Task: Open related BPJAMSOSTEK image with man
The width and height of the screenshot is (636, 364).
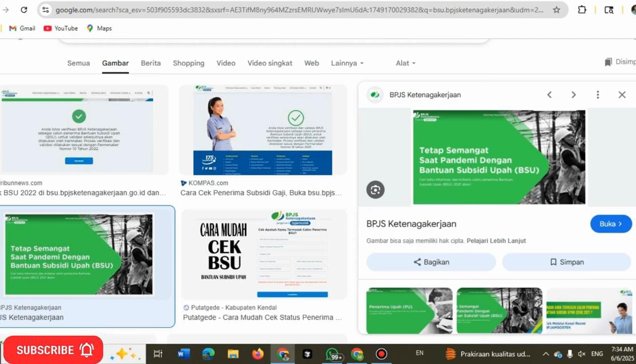Action: point(589,311)
